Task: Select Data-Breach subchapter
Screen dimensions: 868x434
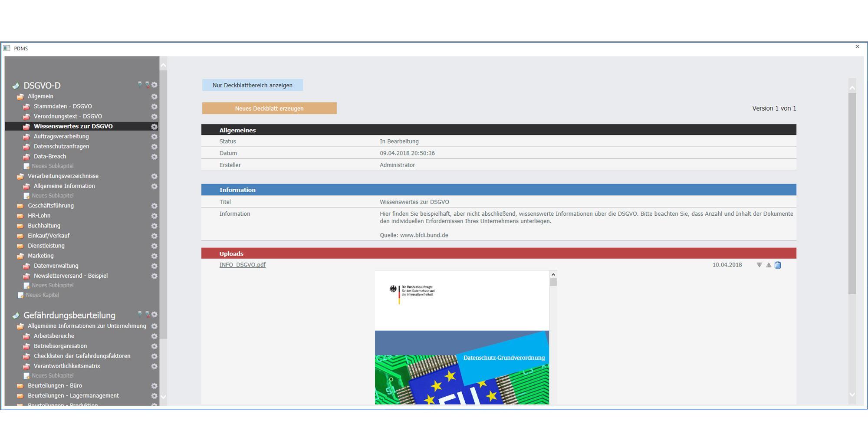Action: 50,156
